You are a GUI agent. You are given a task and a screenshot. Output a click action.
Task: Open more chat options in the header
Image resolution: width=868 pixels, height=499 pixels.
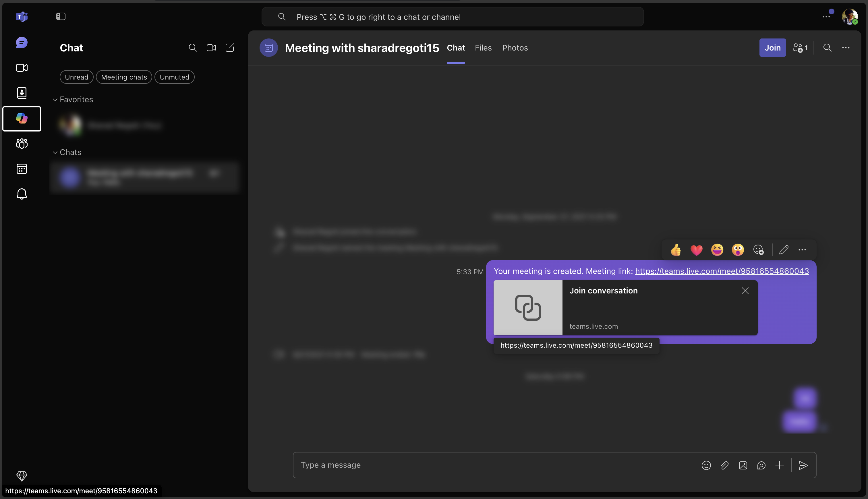(846, 48)
